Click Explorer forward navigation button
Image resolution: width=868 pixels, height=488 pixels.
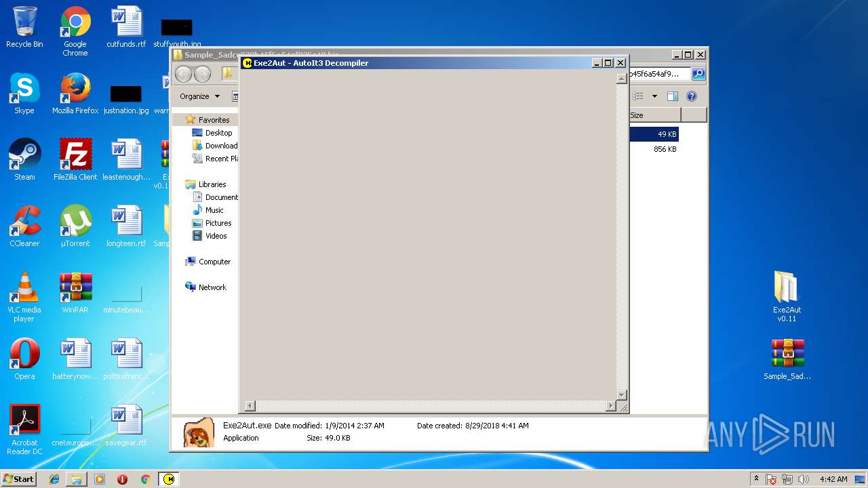click(x=202, y=74)
